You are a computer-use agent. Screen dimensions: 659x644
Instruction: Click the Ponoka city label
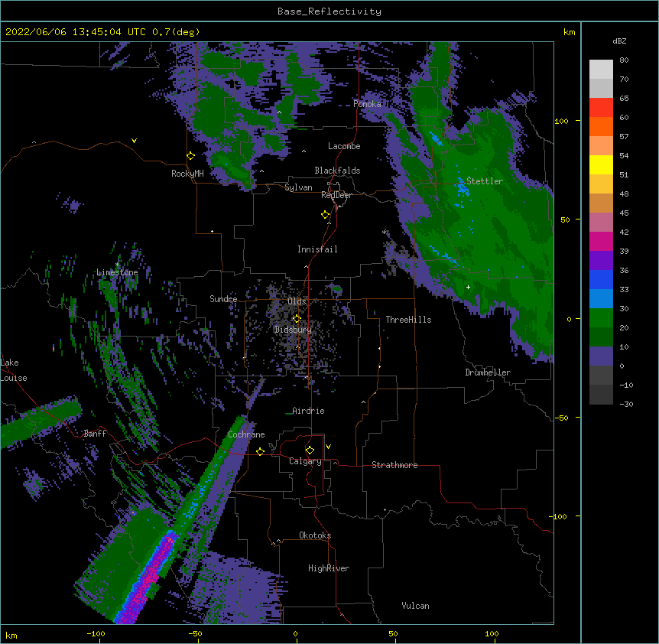click(367, 104)
